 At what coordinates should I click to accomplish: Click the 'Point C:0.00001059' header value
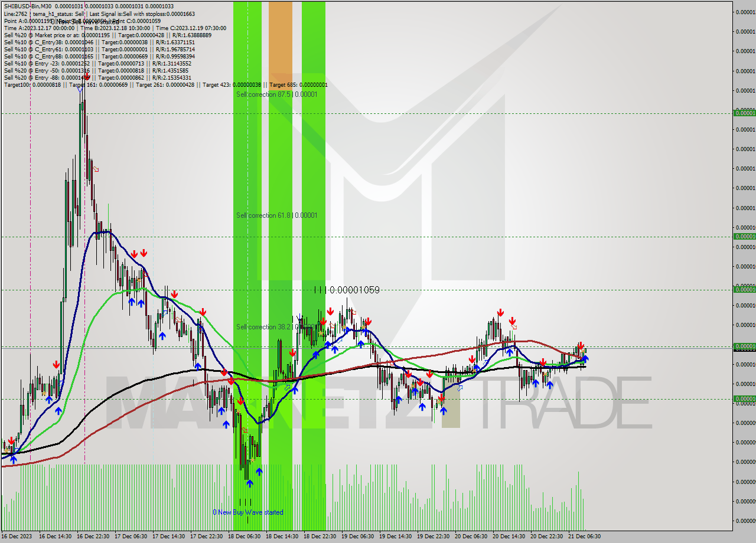point(135,21)
